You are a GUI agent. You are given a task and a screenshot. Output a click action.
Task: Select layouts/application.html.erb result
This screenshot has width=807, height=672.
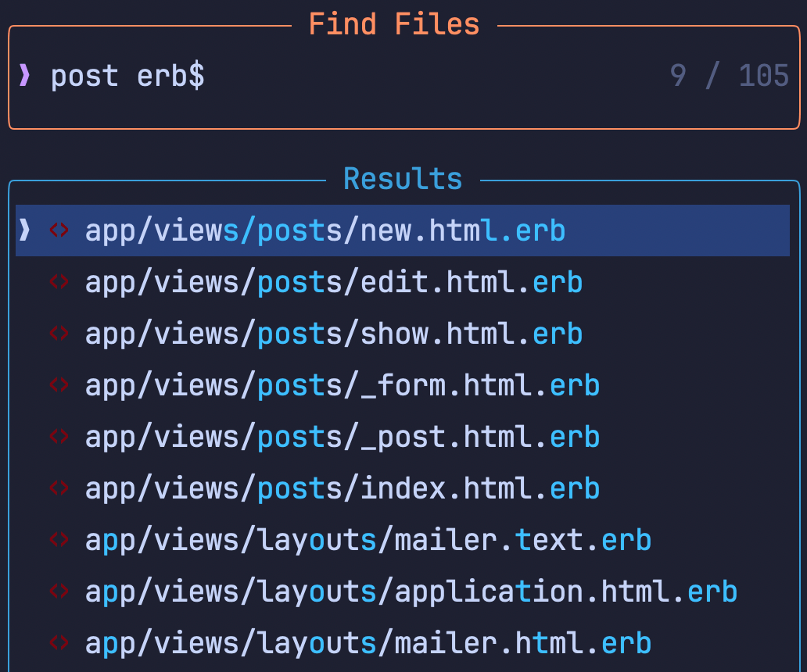[x=411, y=592]
